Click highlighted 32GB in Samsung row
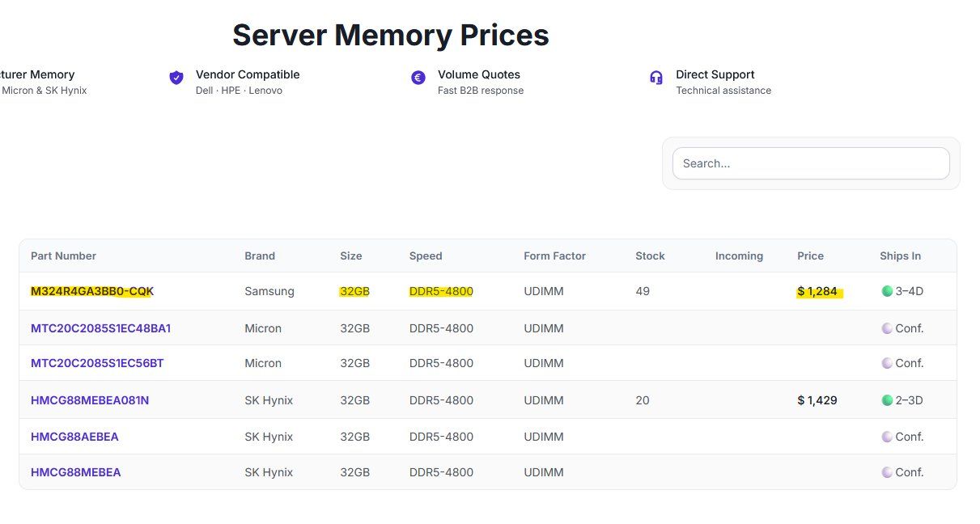 pos(355,291)
